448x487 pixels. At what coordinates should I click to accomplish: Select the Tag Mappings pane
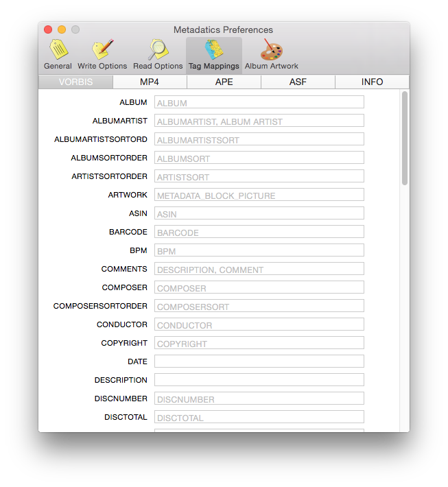214,55
